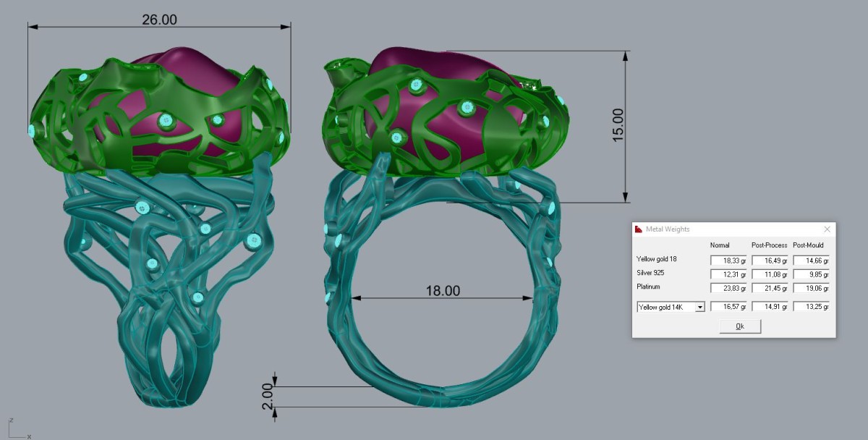Select the Silver 925 Post-Mould field 9,85 gr
This screenshot has width=868, height=440.
[811, 274]
